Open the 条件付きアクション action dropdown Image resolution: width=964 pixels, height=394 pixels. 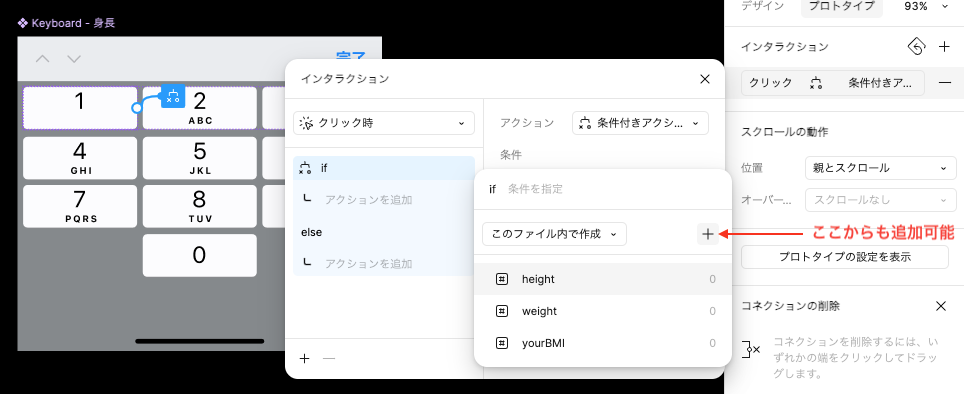(640, 123)
